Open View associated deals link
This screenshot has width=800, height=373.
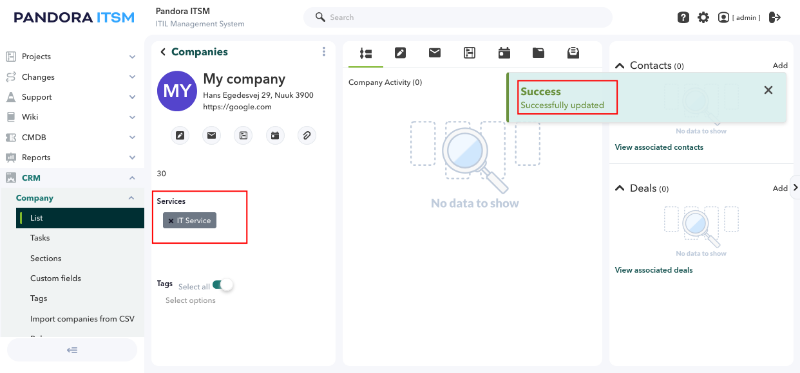[x=654, y=270]
